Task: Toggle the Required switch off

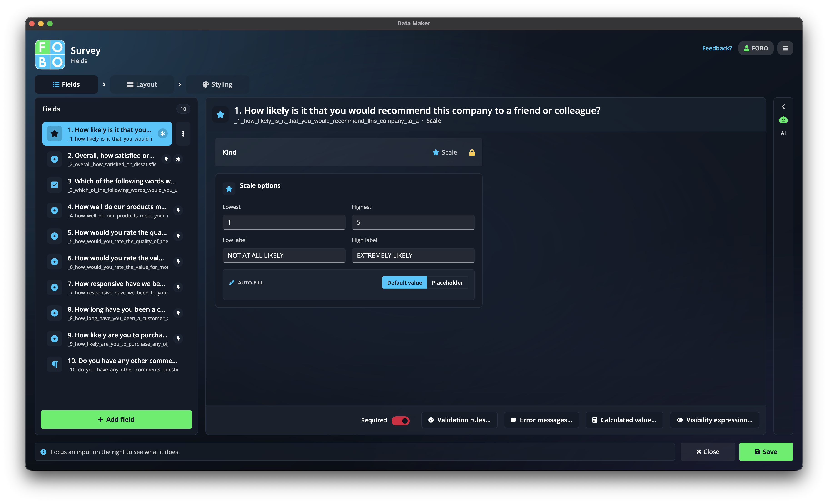Action: [400, 420]
